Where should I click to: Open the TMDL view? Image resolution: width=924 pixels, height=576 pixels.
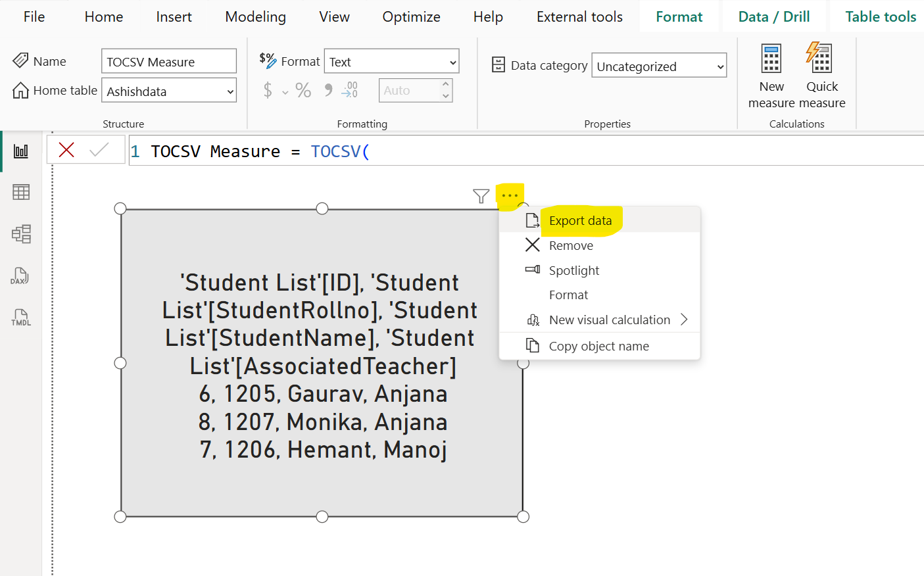point(20,318)
